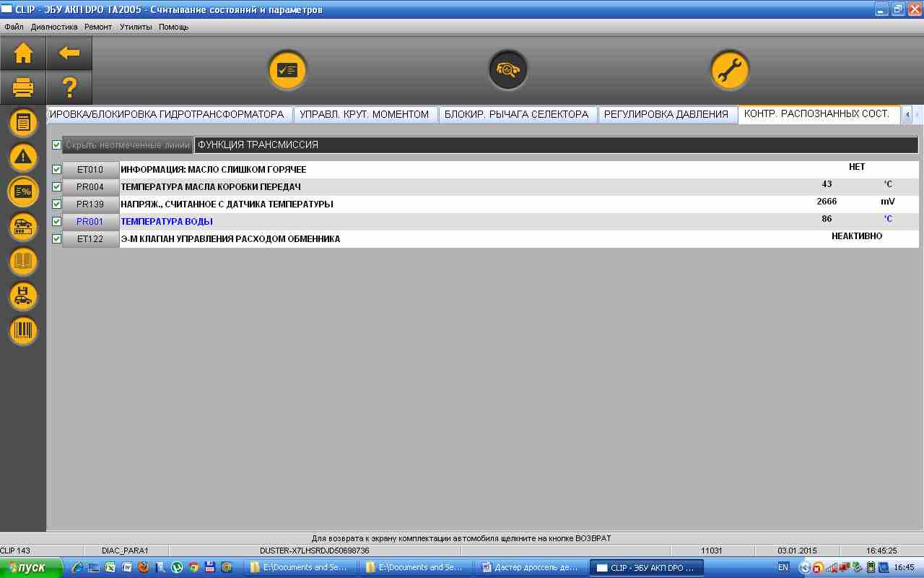The width and height of the screenshot is (924, 578).
Task: Click the car diagnostics magnifier icon
Action: pyautogui.click(x=507, y=70)
